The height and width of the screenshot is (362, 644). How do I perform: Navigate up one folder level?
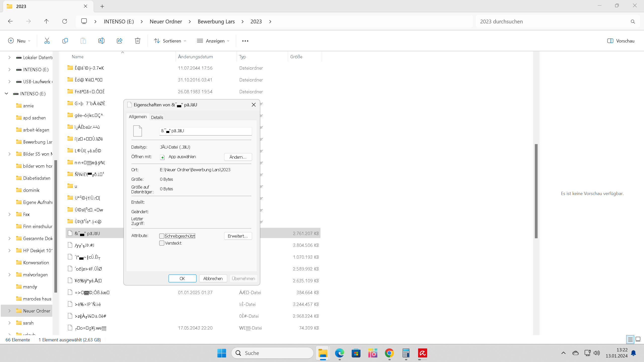[46, 21]
